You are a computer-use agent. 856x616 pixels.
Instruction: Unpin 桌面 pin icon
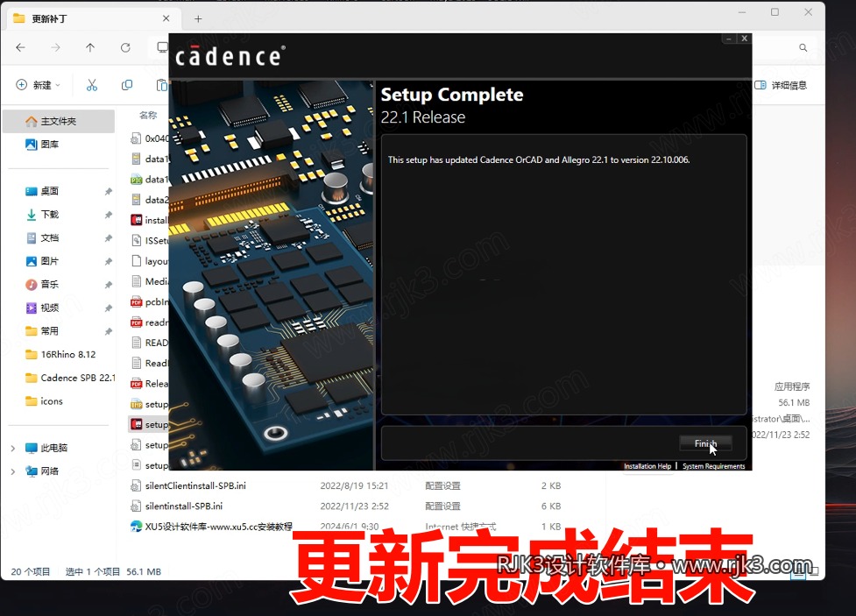click(108, 192)
